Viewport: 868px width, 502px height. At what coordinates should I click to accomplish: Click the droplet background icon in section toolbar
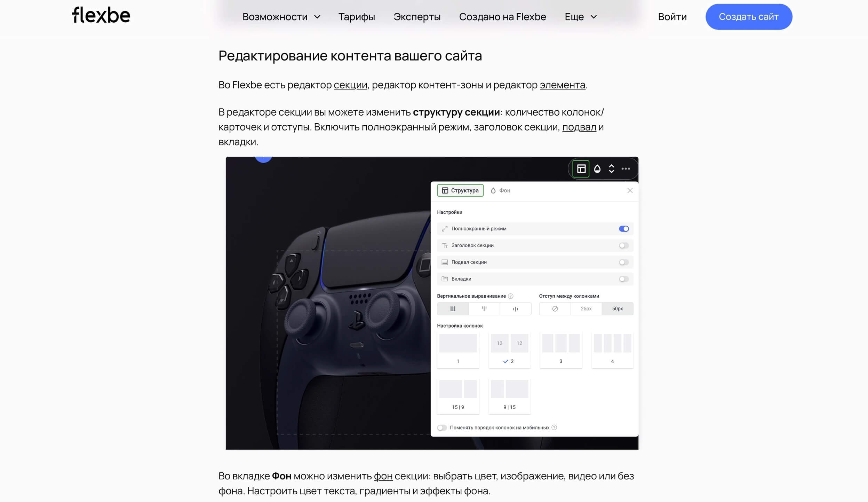coord(597,169)
